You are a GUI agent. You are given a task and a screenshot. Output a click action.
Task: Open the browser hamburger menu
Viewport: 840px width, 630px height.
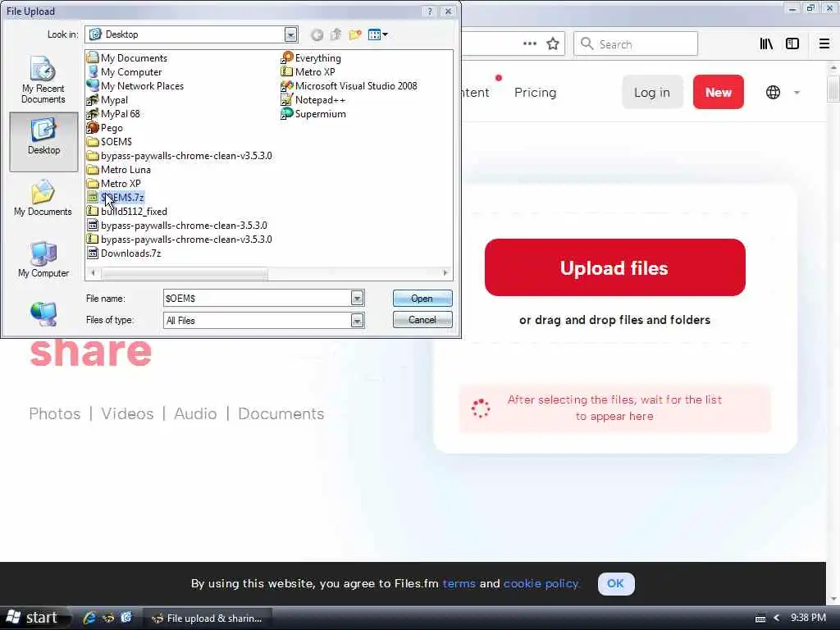[x=824, y=43]
